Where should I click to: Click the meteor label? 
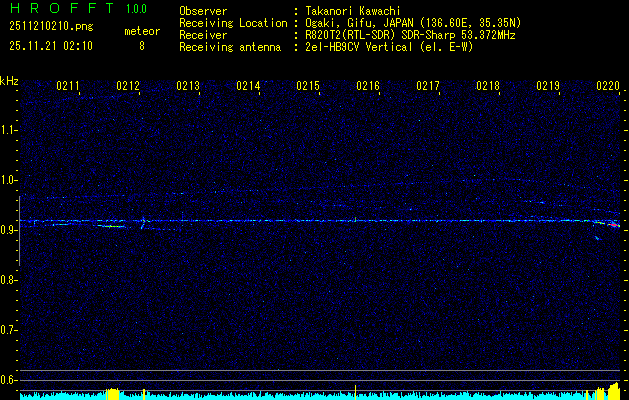point(142,31)
